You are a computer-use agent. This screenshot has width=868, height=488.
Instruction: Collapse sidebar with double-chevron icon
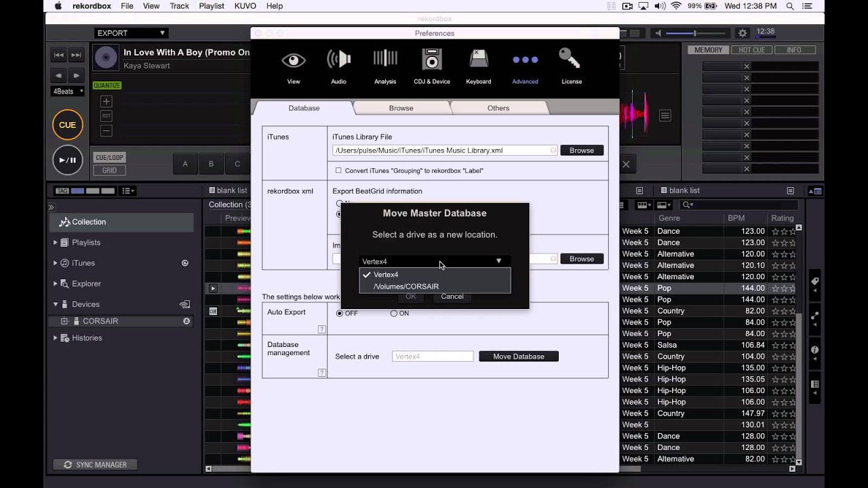(51, 207)
